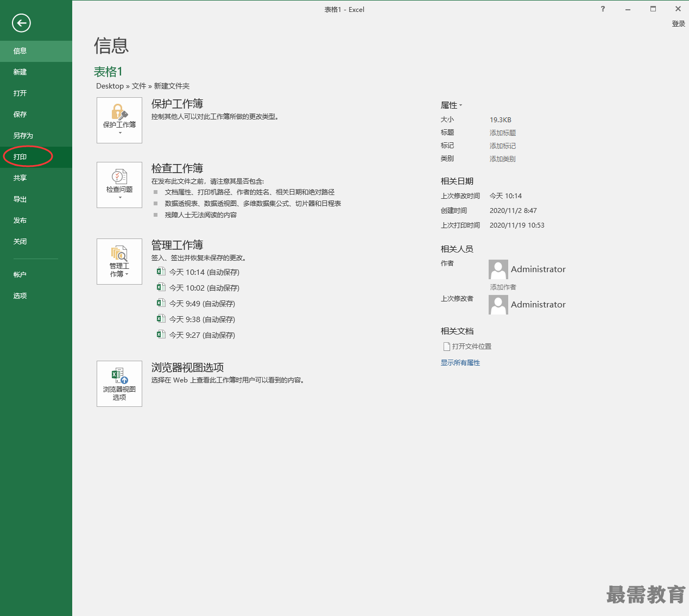Click the 添加类别 category field

(x=503, y=159)
